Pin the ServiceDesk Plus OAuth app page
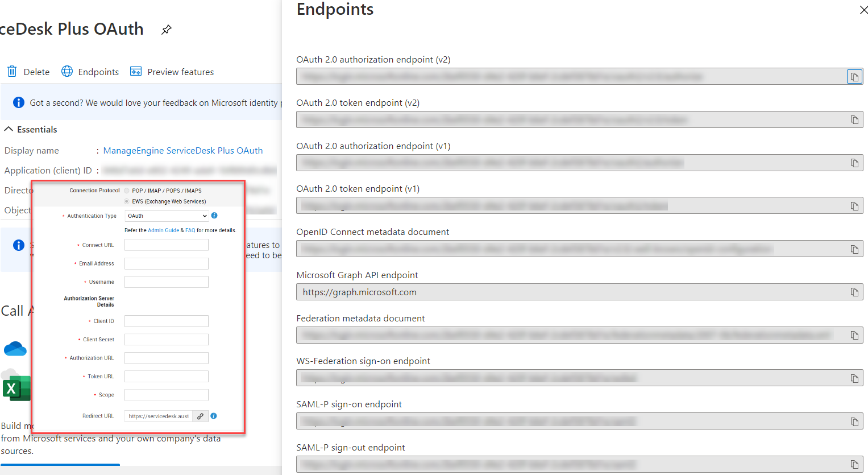 pyautogui.click(x=167, y=30)
